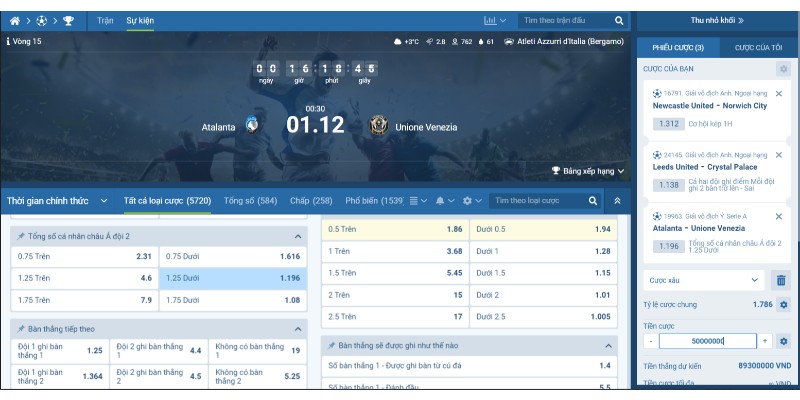Click the settings gear beside Tỷ lệ cược chung

point(783,304)
